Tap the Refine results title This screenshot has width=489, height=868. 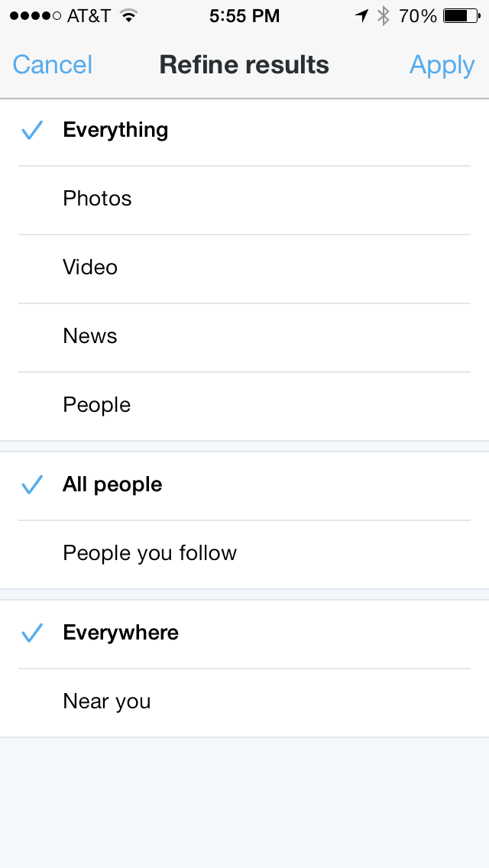[x=244, y=65]
